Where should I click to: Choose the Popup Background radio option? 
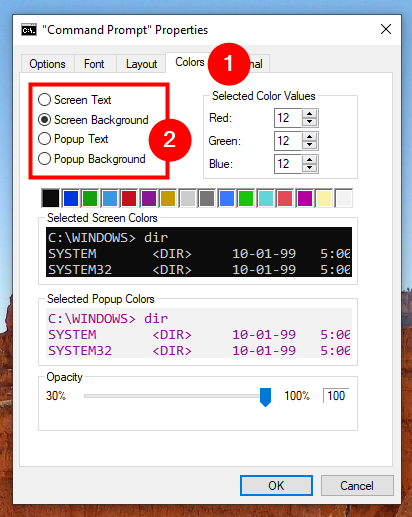(92, 159)
